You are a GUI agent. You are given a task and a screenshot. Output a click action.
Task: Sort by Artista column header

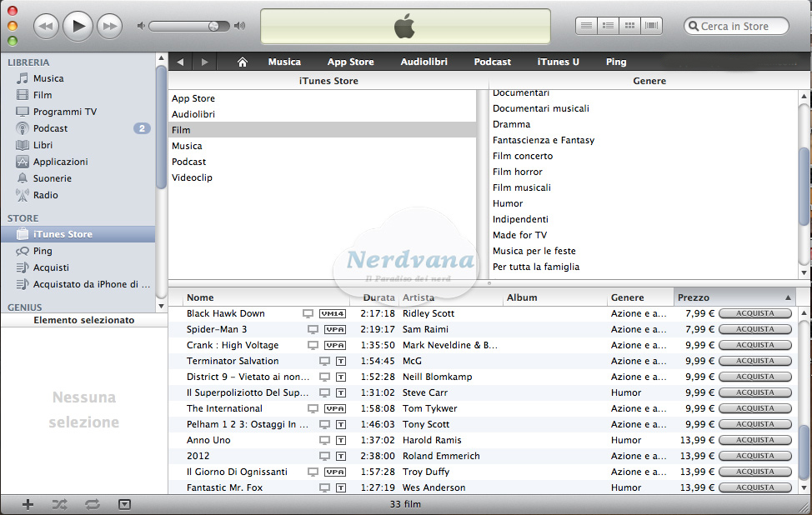coord(451,297)
